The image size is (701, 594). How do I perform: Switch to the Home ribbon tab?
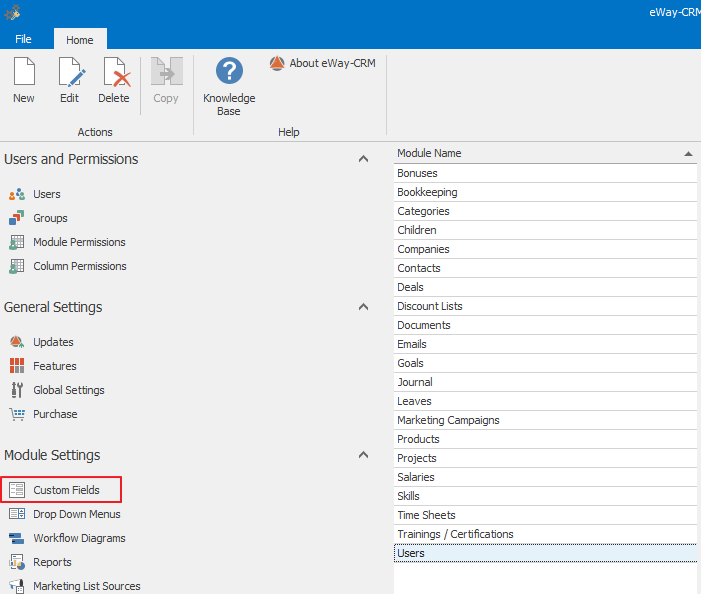[80, 40]
